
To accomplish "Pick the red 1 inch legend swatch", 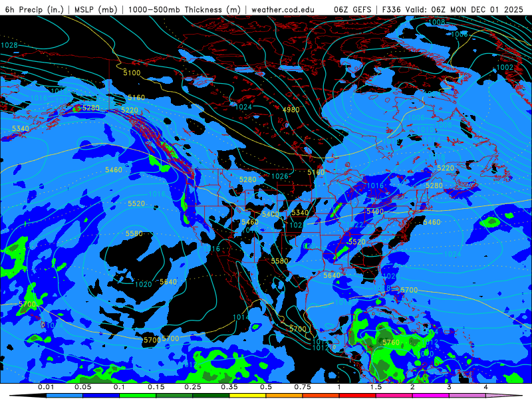I will (358, 396).
